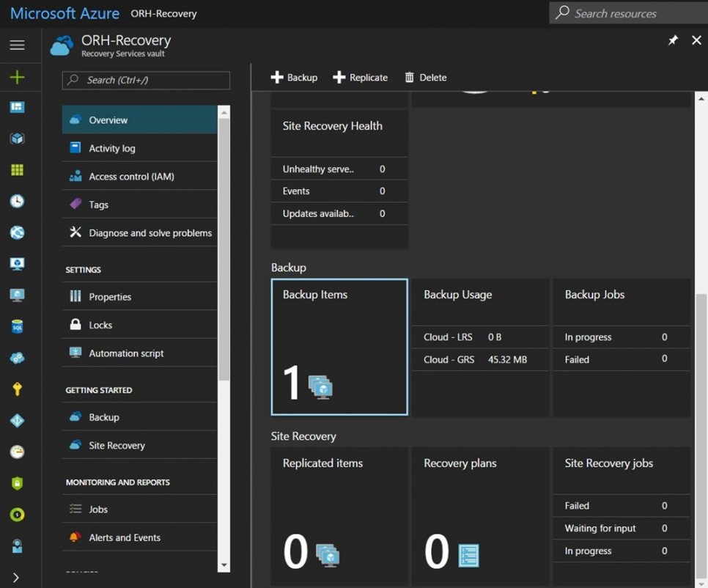Screen dimensions: 708x588
Task: Click Waiting for input row
Action: tap(622, 528)
